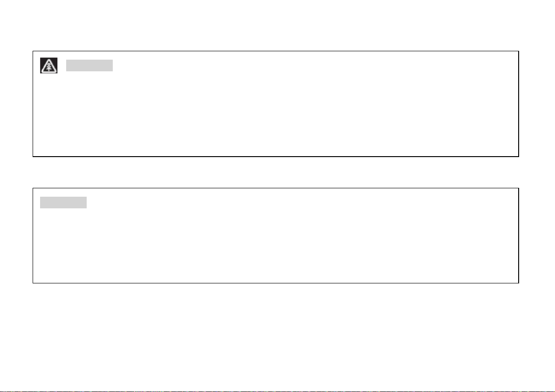Click the environmental tree triangle icon
The width and height of the screenshot is (555, 392).
[48, 66]
